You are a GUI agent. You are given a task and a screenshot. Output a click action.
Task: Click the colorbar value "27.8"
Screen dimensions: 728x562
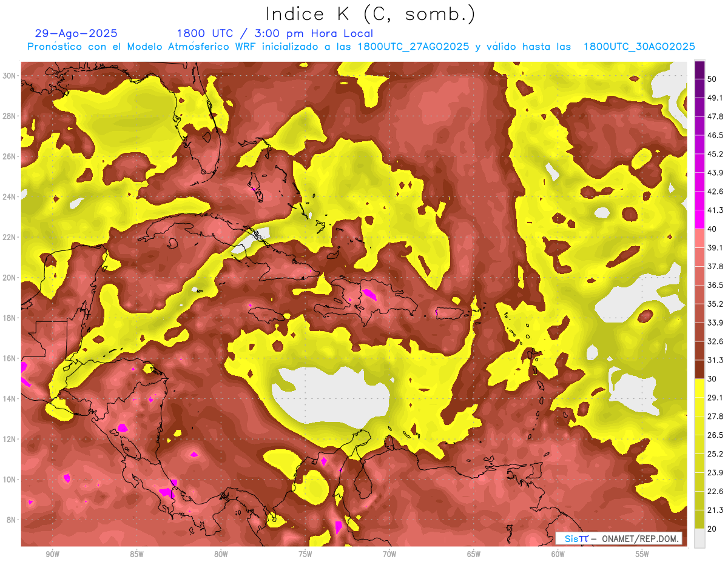(715, 416)
